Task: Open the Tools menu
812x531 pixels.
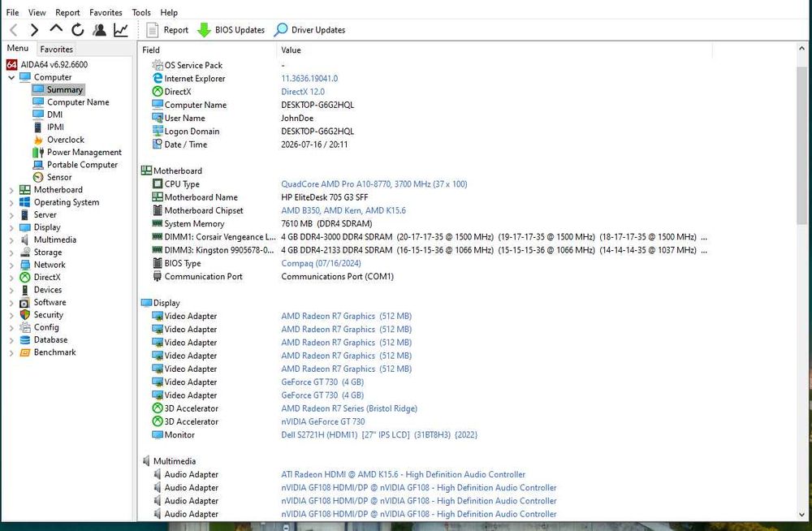Action: pos(140,12)
